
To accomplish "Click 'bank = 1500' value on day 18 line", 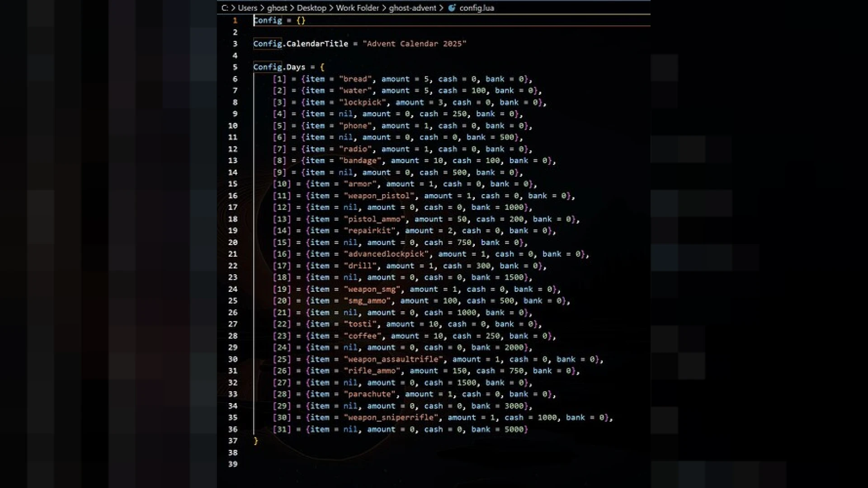I will click(x=497, y=277).
